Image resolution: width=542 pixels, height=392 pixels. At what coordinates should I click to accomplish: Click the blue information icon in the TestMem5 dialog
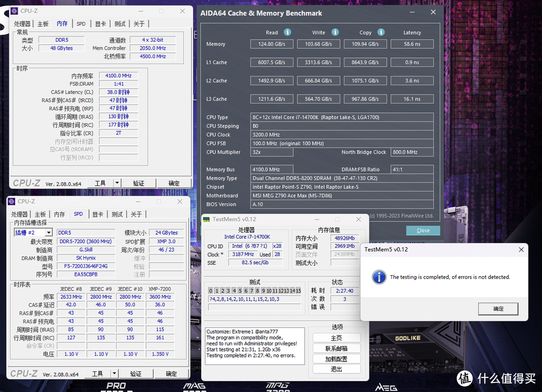coord(379,277)
